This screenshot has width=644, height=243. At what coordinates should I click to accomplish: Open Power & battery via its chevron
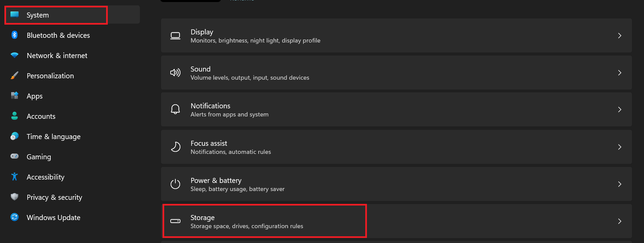pyautogui.click(x=620, y=184)
